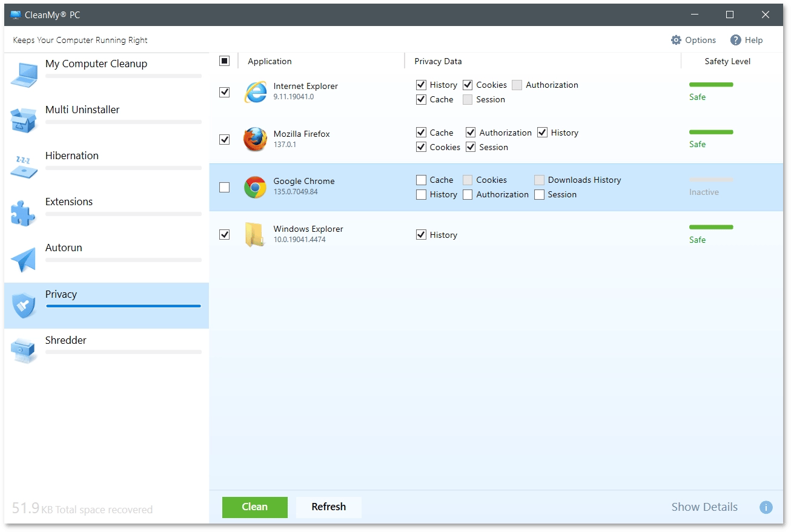Click the green Clean button
The image size is (791, 532).
coord(255,507)
